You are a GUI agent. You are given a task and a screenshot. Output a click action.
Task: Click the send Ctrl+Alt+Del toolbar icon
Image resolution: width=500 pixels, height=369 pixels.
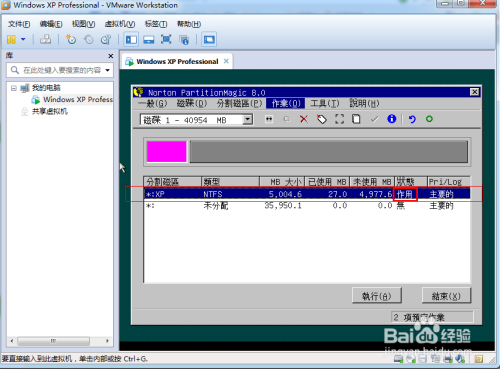click(x=46, y=39)
